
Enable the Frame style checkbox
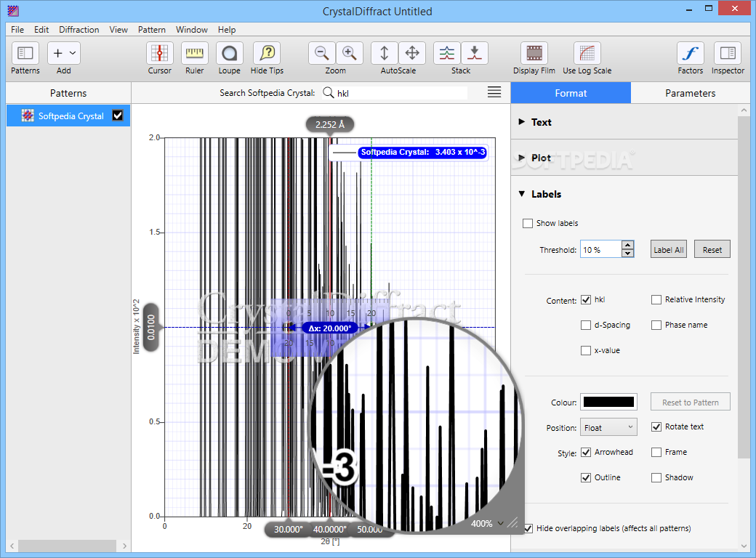[x=656, y=453]
